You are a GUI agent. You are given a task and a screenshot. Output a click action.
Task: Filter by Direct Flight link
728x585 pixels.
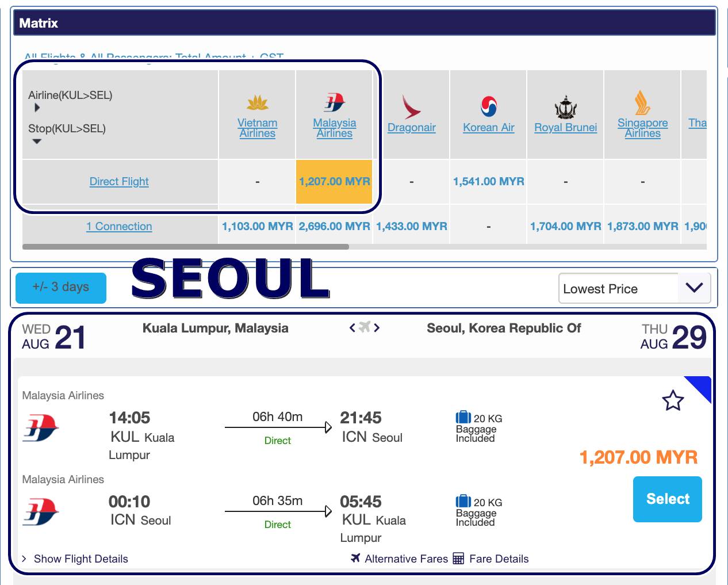pos(119,182)
